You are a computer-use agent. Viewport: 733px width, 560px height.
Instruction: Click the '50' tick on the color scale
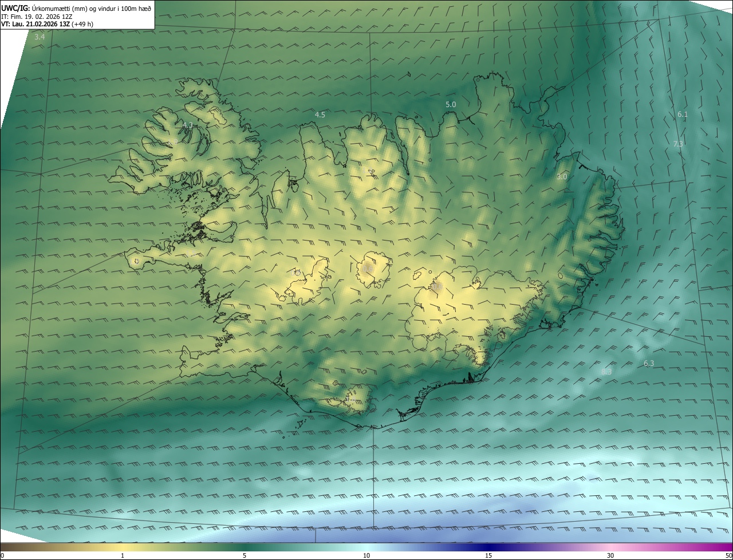(728, 555)
